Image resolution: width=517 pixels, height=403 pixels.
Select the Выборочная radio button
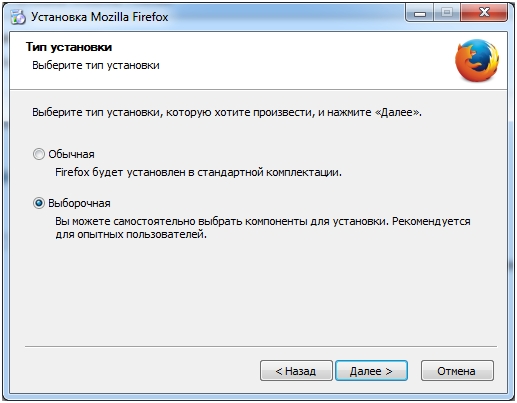point(39,203)
